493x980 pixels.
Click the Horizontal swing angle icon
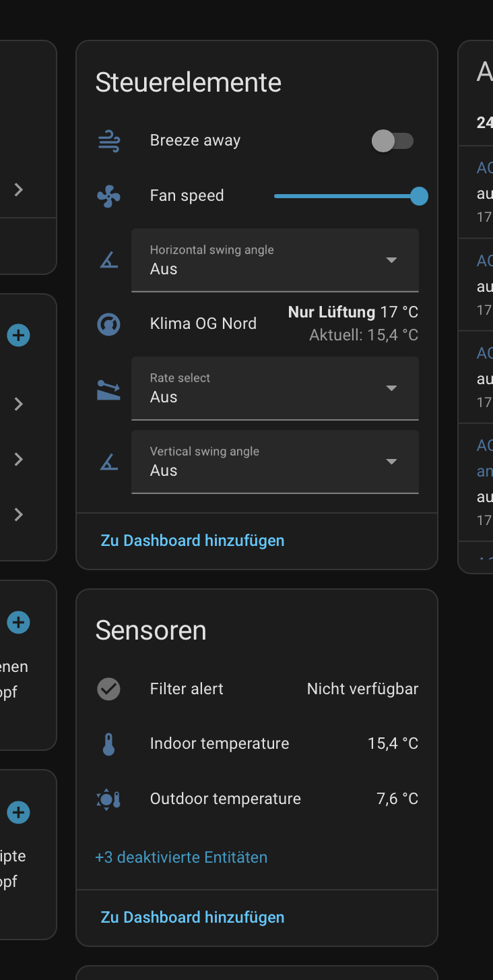coord(108,260)
